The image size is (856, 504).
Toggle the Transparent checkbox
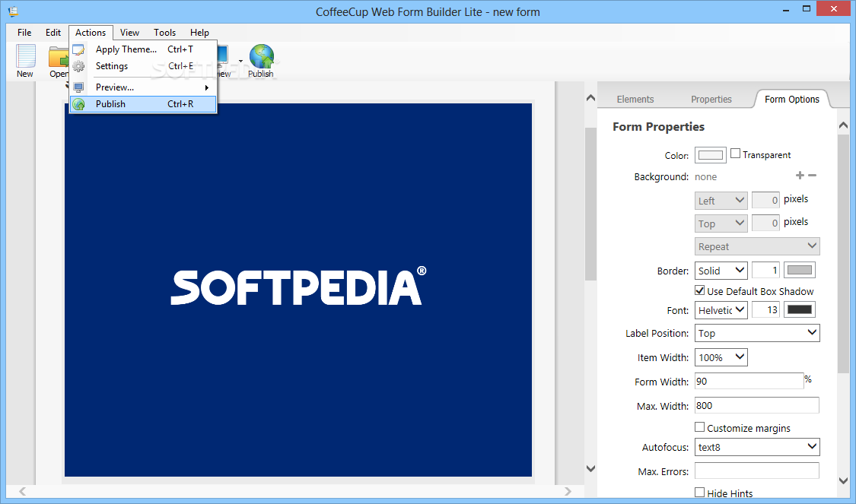point(735,154)
